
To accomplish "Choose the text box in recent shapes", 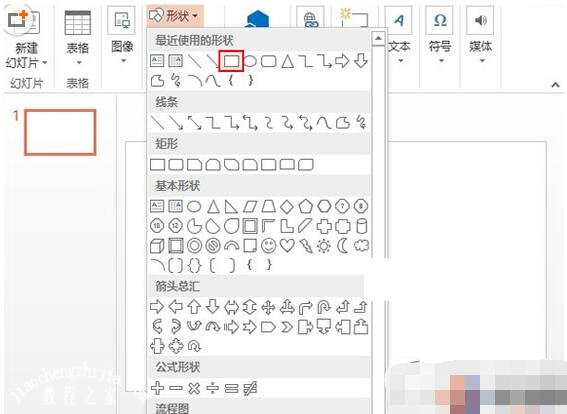I will coord(157,61).
